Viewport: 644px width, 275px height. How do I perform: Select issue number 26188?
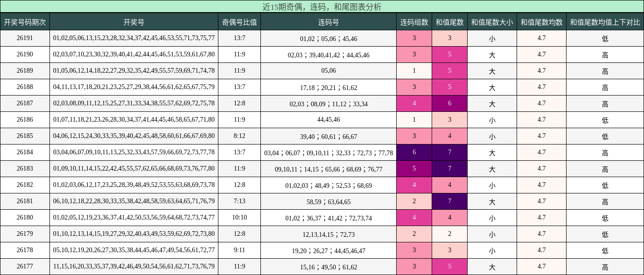pos(25,87)
